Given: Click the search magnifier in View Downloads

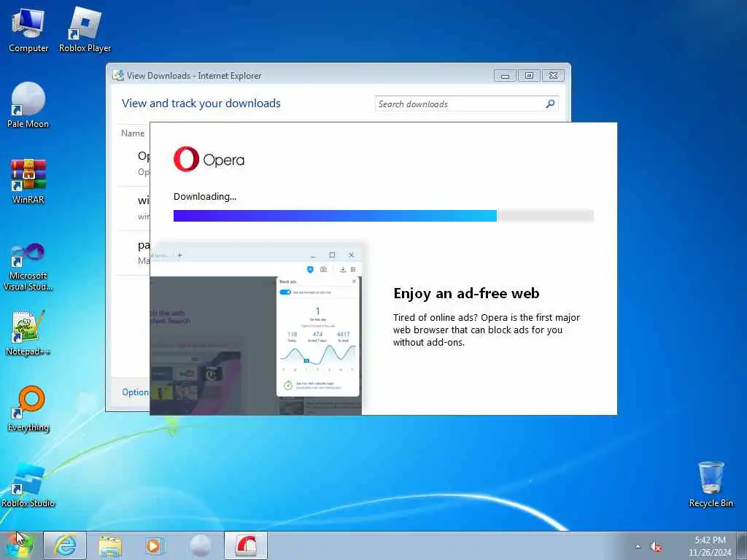Looking at the screenshot, I should [x=550, y=104].
